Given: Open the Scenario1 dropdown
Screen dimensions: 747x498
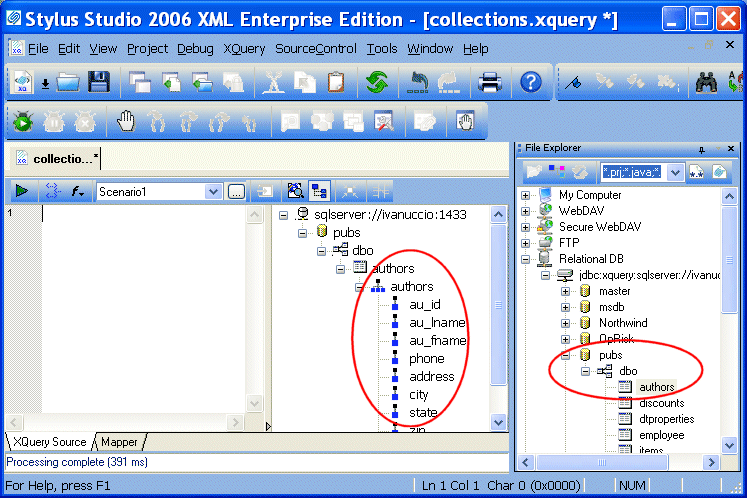Looking at the screenshot, I should pyautogui.click(x=213, y=191).
